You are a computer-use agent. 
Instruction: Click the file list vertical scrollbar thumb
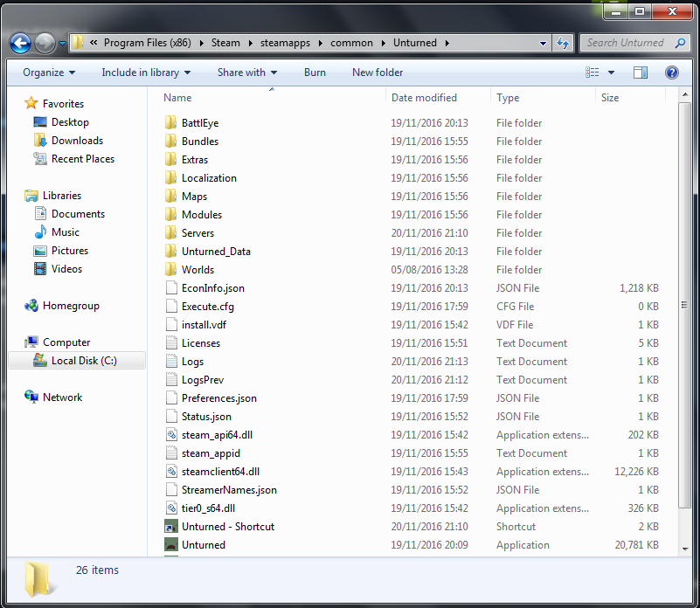[x=685, y=305]
